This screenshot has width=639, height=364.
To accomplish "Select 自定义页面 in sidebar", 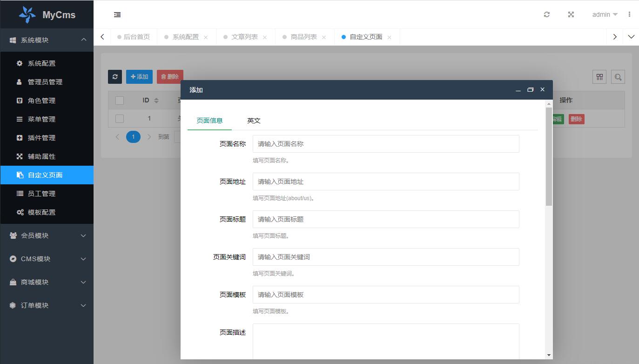I will 47,175.
